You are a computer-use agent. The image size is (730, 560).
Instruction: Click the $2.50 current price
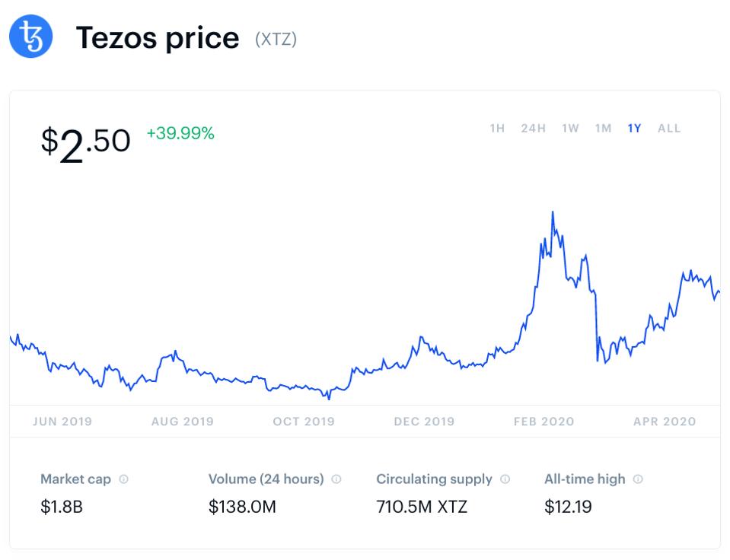click(x=85, y=142)
